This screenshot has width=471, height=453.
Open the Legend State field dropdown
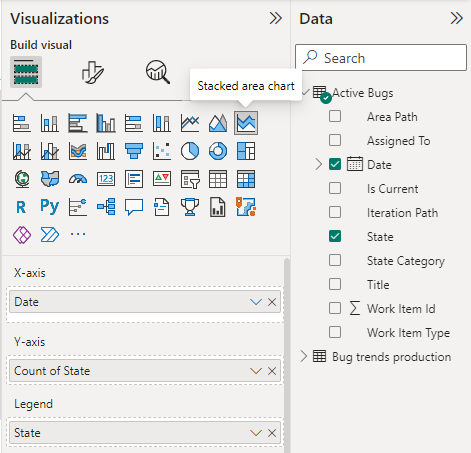pos(256,433)
